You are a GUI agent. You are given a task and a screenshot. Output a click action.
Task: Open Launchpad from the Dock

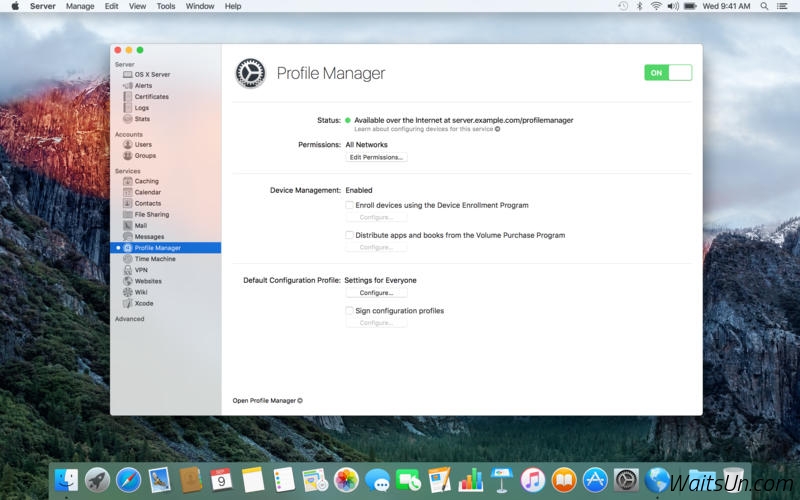97,480
